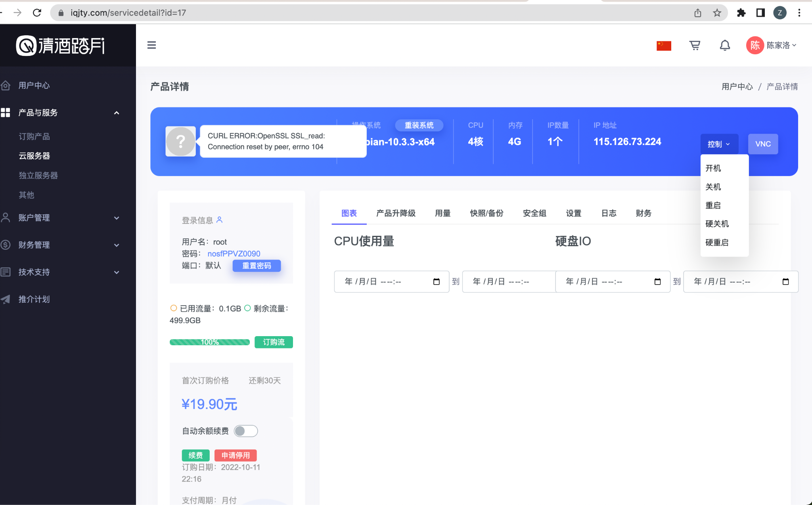Screen dimensions: 812x505
Task: Click the hamburger menu icon
Action: coord(151,45)
